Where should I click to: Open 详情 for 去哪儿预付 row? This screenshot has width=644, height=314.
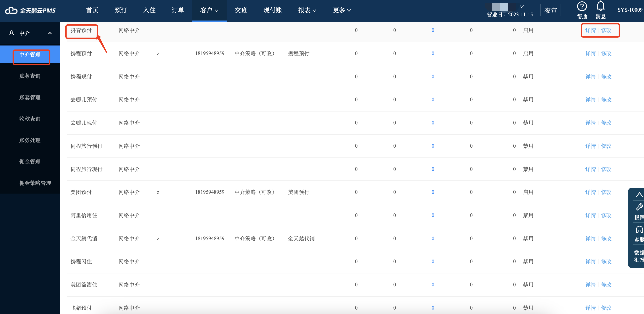[x=590, y=99]
